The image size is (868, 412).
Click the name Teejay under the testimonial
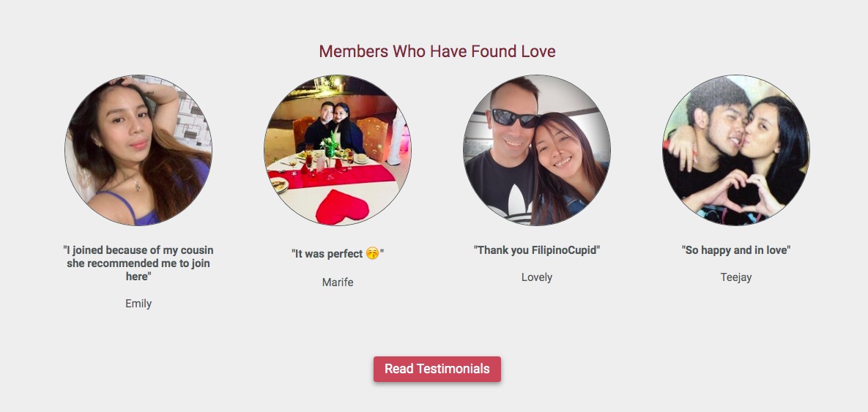[x=736, y=277]
